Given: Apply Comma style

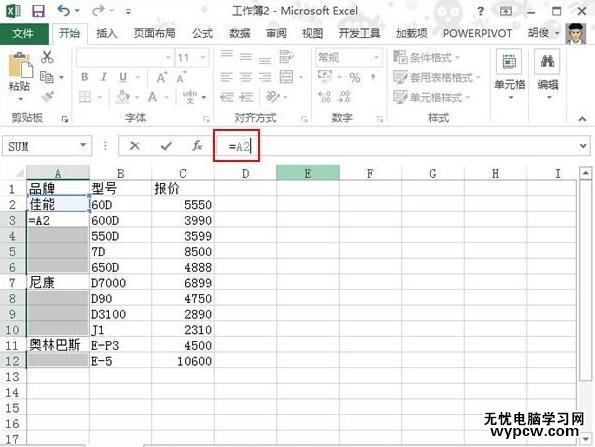Looking at the screenshot, I should point(373,77).
